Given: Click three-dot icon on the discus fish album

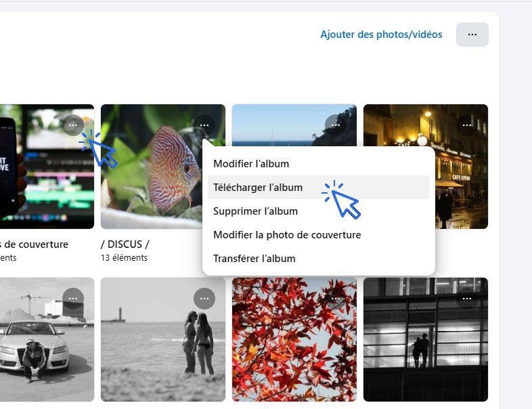Looking at the screenshot, I should [204, 125].
